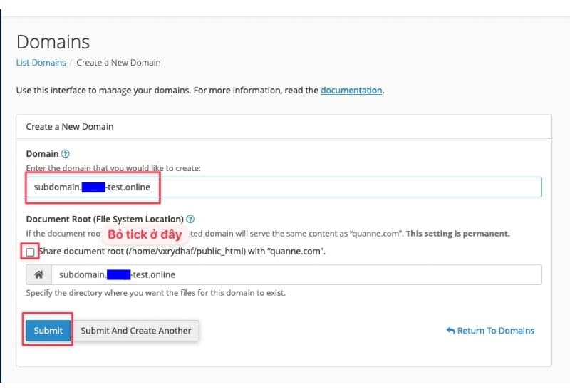Click the Create a New Domain breadcrumb text
Image resolution: width=570 pixels, height=392 pixels.
118,63
